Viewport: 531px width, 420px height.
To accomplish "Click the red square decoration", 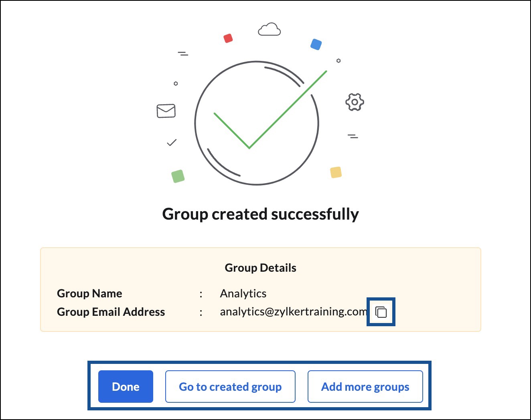I will pos(228,38).
